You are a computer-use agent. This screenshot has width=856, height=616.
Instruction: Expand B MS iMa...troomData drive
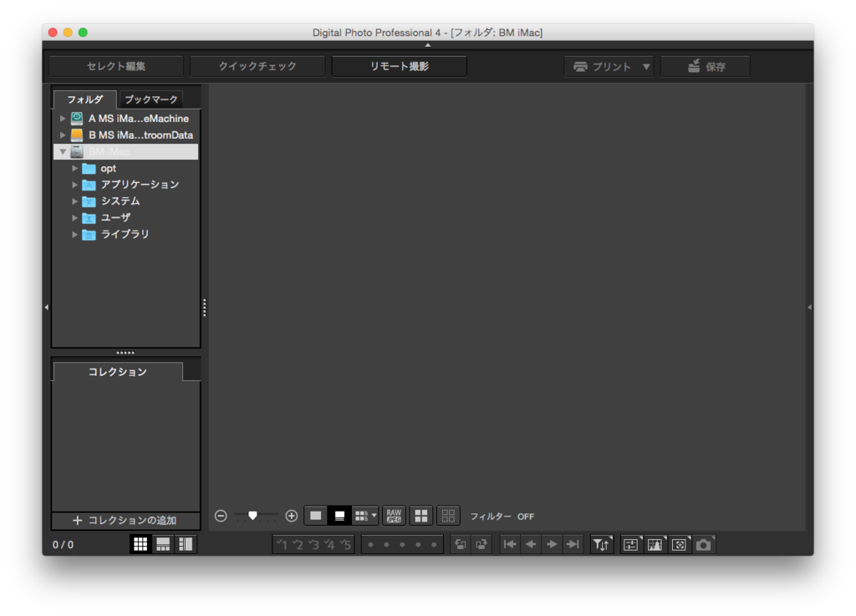pyautogui.click(x=63, y=135)
